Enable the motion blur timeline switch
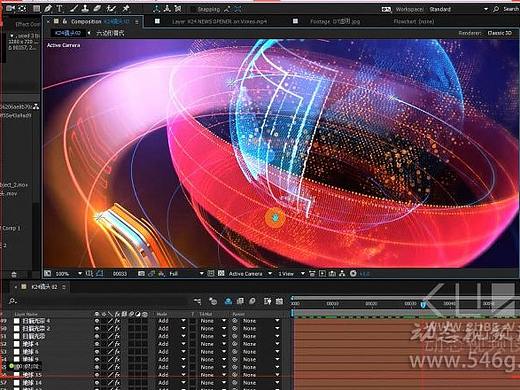Viewport: 520px width, 390px height. (x=252, y=301)
